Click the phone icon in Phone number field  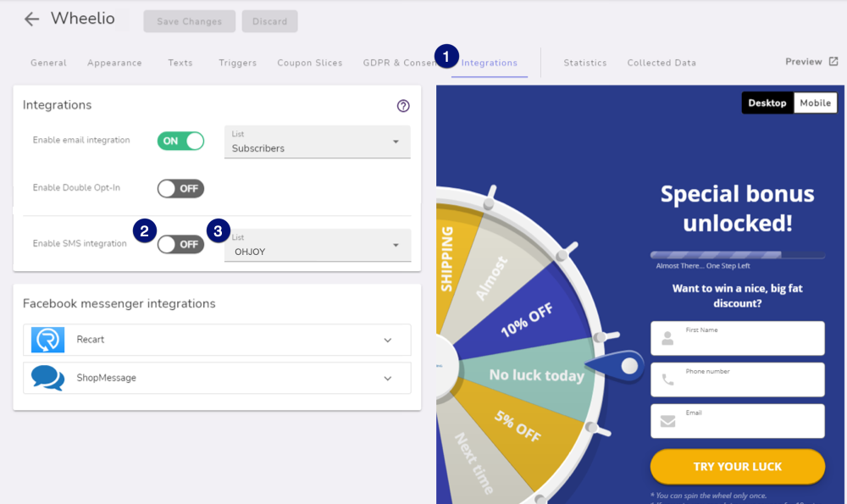(x=667, y=379)
